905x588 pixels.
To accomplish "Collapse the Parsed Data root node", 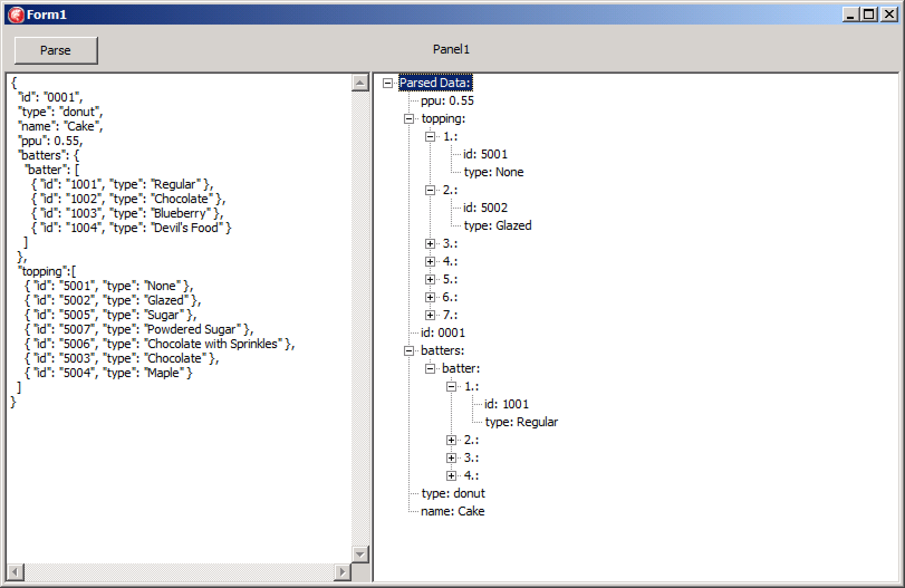I will 388,83.
